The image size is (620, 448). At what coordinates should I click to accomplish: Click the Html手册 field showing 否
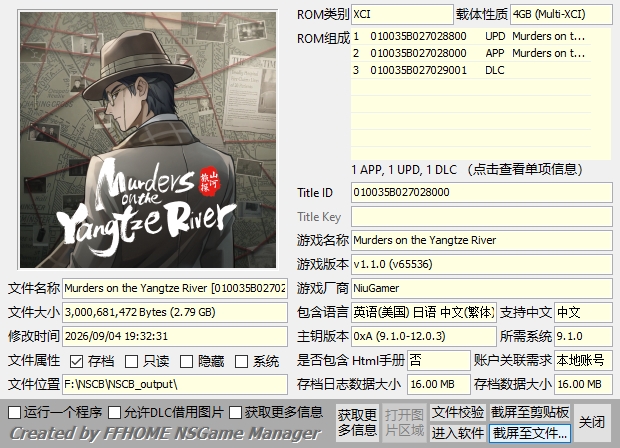pos(439,360)
